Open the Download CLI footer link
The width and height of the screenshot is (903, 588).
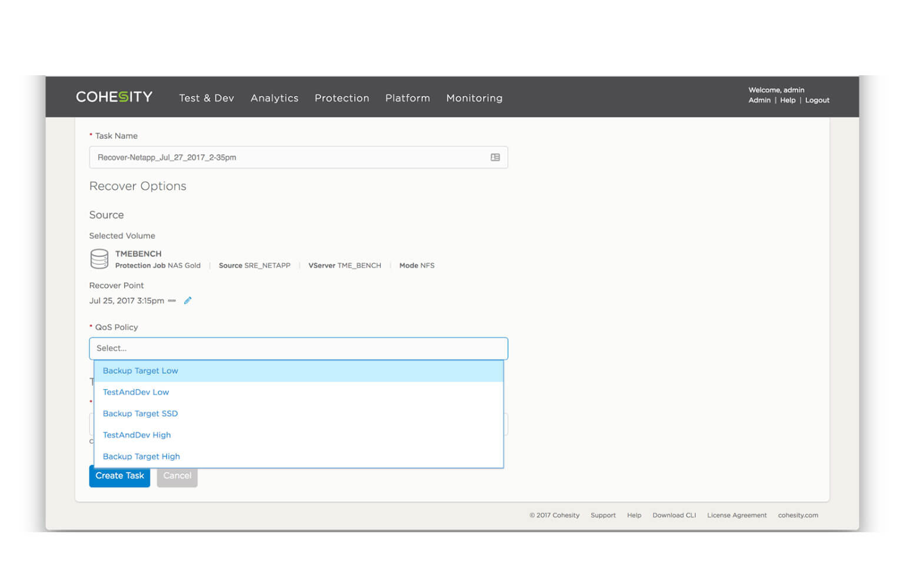click(x=674, y=516)
